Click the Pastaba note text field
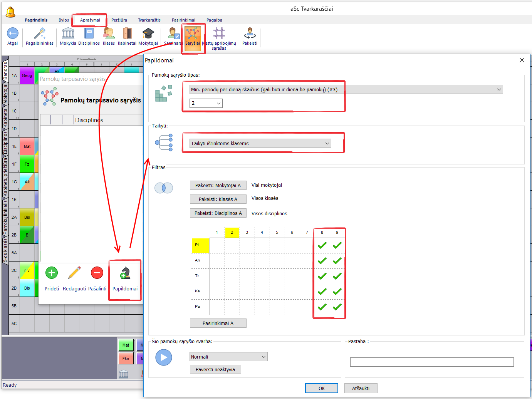The width and height of the screenshot is (532, 399). pyautogui.click(x=431, y=362)
